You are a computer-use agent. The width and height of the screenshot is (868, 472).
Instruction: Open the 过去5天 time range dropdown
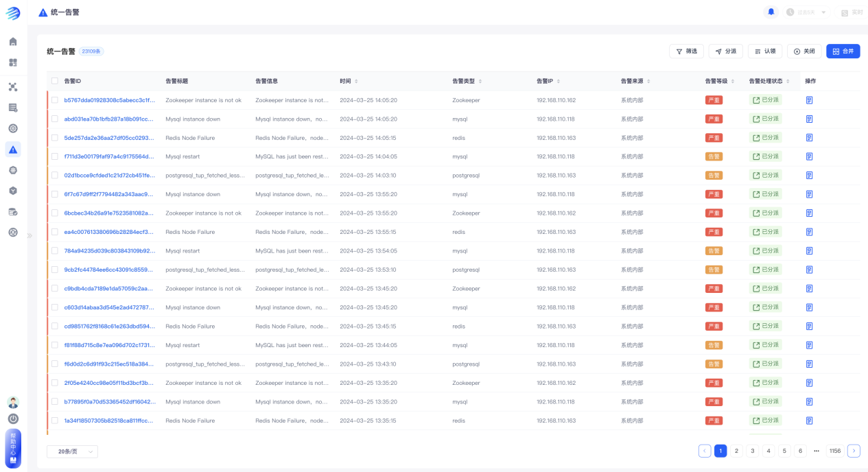coord(807,12)
